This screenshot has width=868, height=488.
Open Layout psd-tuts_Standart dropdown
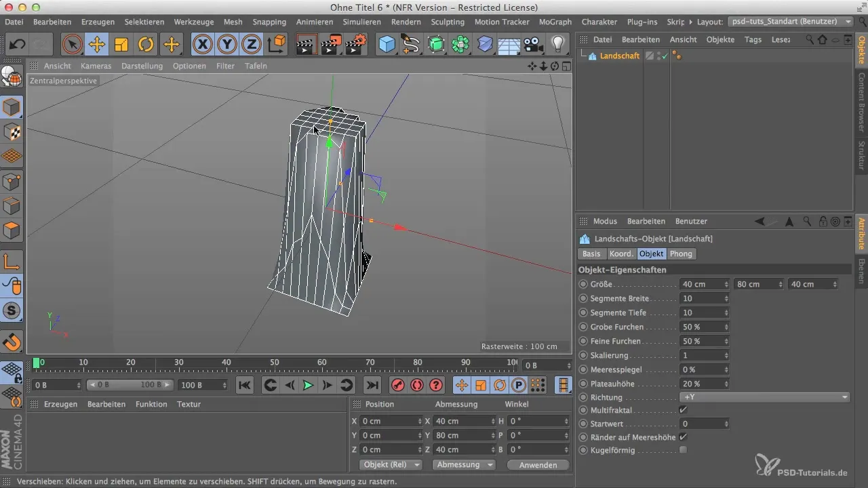coord(790,22)
